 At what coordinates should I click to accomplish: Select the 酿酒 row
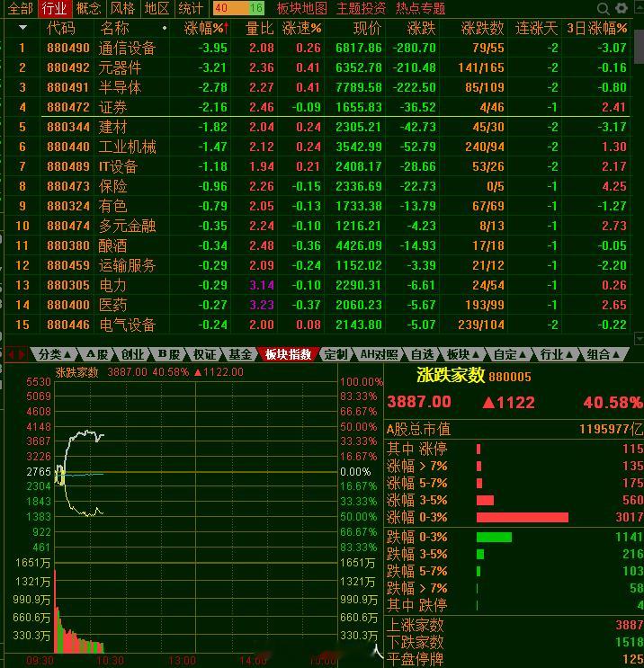pyautogui.click(x=318, y=245)
